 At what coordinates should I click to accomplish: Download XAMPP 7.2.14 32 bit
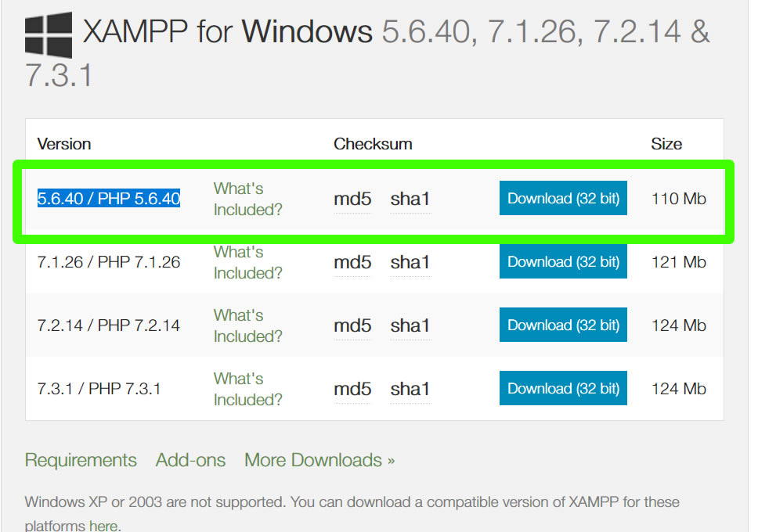pos(563,325)
